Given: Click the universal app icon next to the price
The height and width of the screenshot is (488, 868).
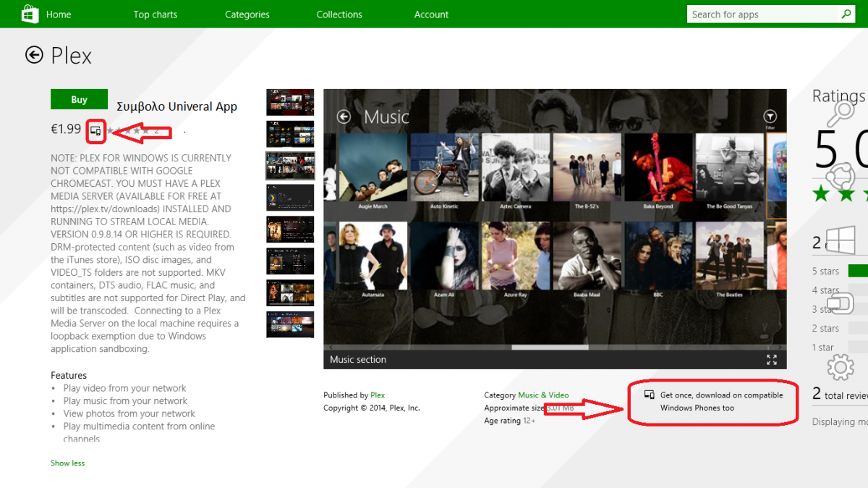Looking at the screenshot, I should click(x=95, y=130).
